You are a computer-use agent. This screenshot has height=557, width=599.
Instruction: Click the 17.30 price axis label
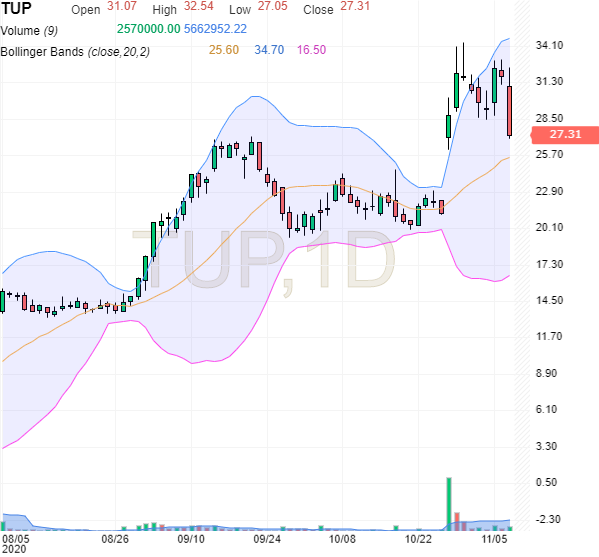pyautogui.click(x=549, y=264)
